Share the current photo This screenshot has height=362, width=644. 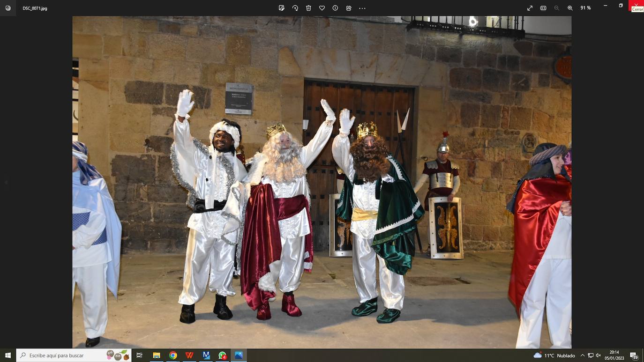tap(349, 8)
